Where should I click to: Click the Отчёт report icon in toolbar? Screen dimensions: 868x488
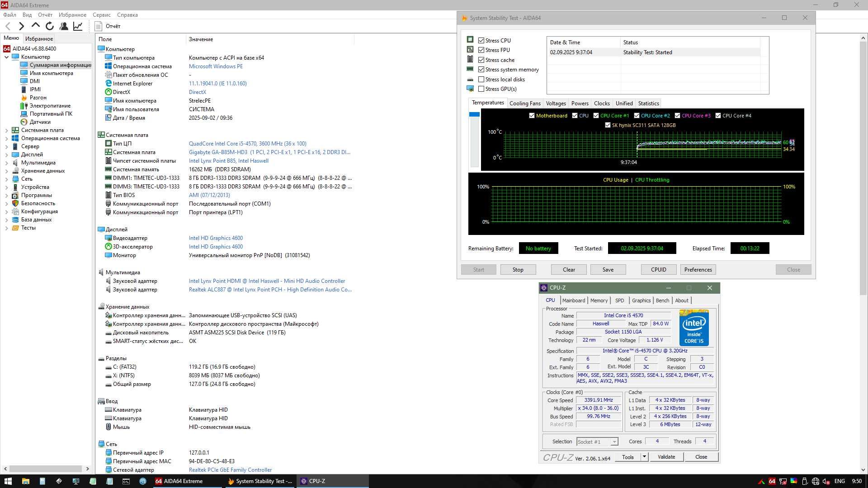coord(99,26)
